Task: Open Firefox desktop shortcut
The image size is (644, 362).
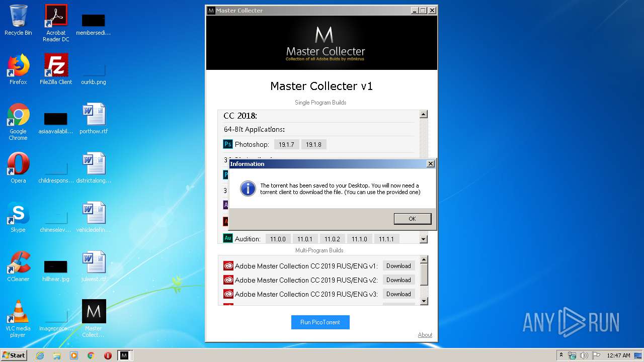Action: pos(18,69)
